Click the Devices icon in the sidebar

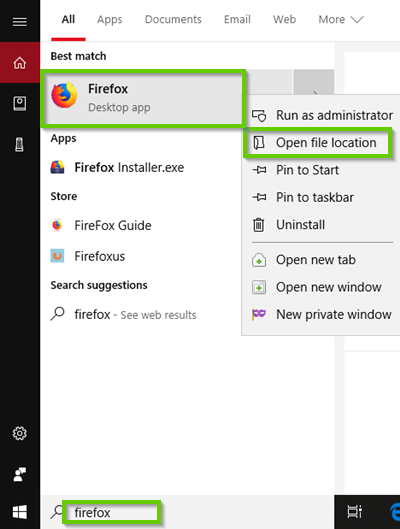point(20,144)
